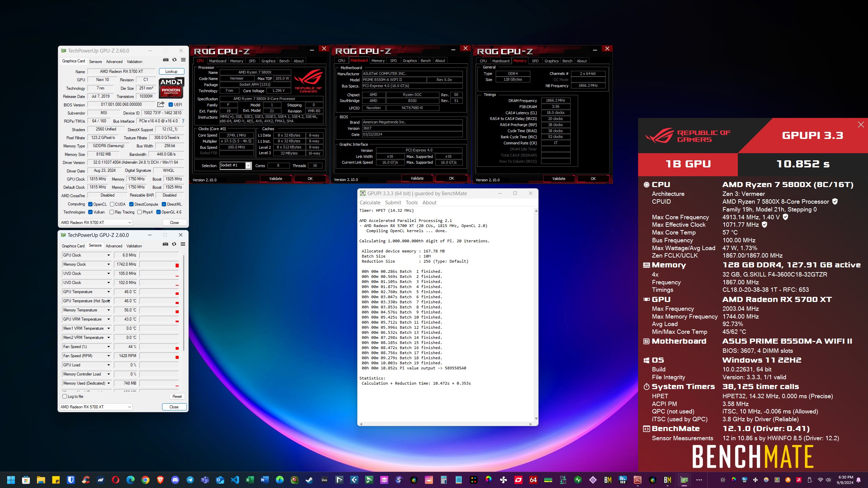Image resolution: width=868 pixels, height=488 pixels.
Task: Click camera icon in GPU-Z Sensors window
Action: pyautogui.click(x=165, y=244)
